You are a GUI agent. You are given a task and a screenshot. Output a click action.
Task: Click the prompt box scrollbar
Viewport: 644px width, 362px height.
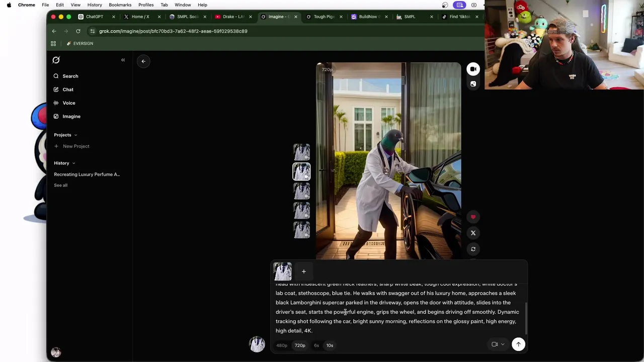point(526,318)
